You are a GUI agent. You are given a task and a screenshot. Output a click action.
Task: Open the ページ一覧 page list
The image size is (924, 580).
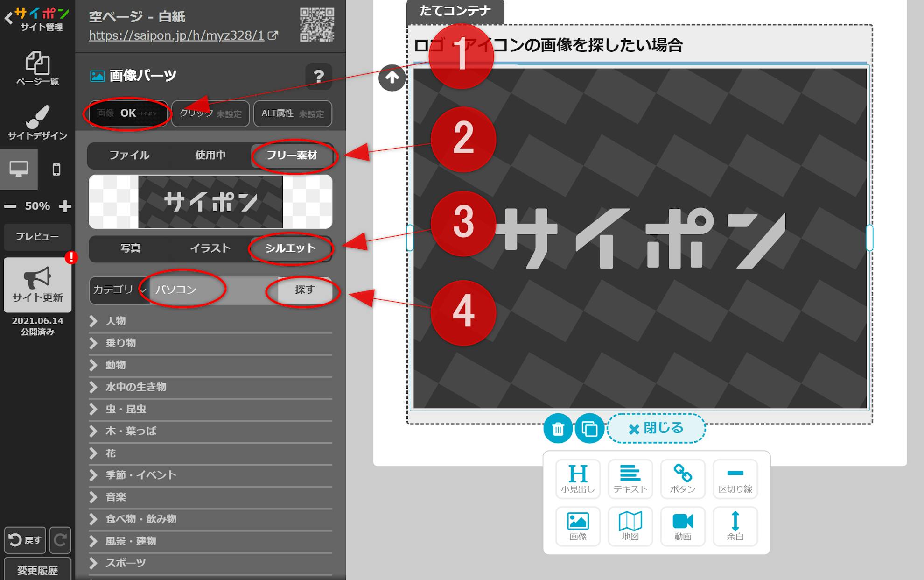[37, 68]
